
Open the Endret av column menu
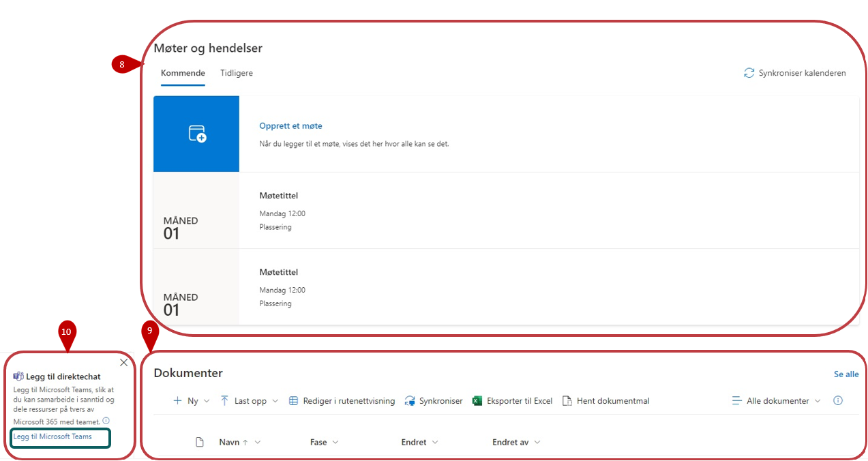point(516,443)
